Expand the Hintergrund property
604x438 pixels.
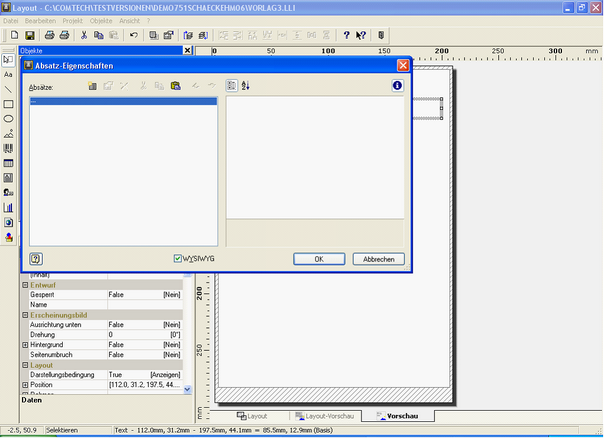tap(25, 345)
